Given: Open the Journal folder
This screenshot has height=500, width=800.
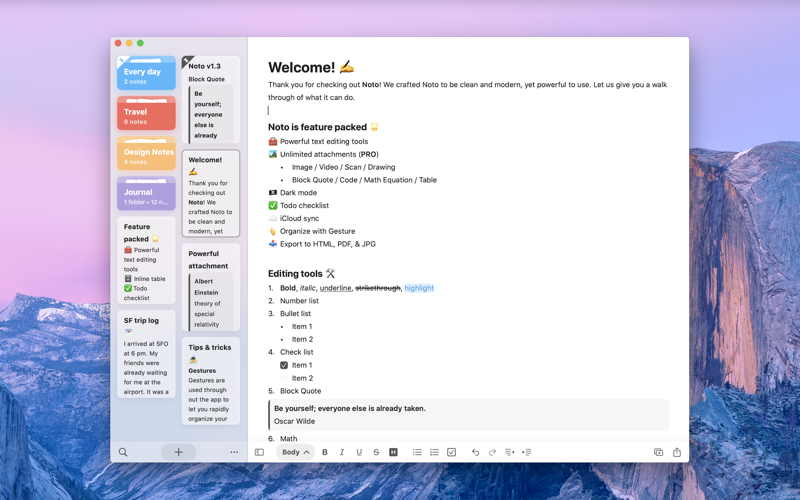Looking at the screenshot, I should click(146, 193).
